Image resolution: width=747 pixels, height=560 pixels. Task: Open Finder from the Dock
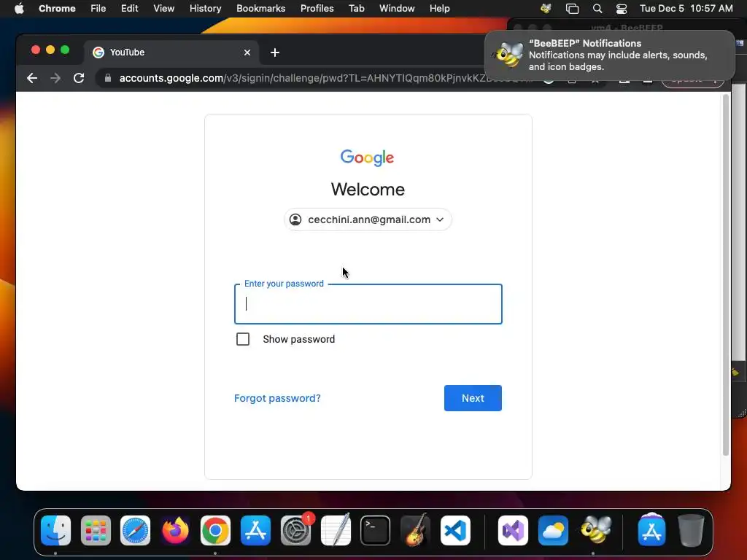coord(55,531)
